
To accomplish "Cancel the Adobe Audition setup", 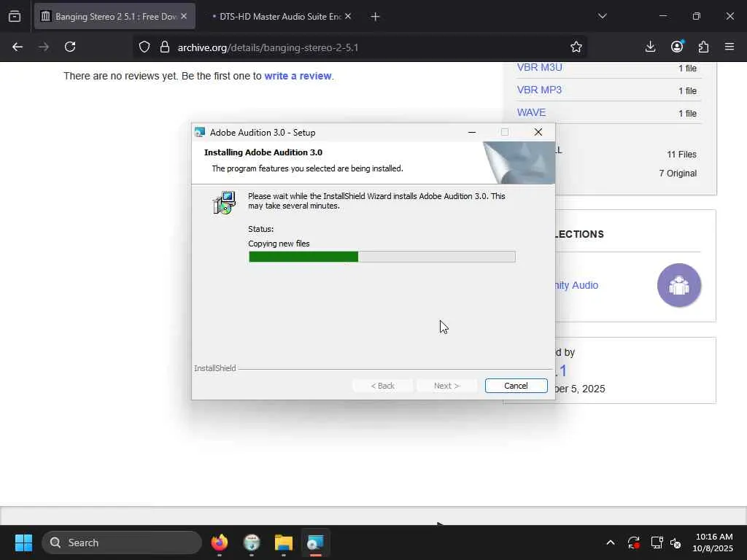I will pos(516,386).
